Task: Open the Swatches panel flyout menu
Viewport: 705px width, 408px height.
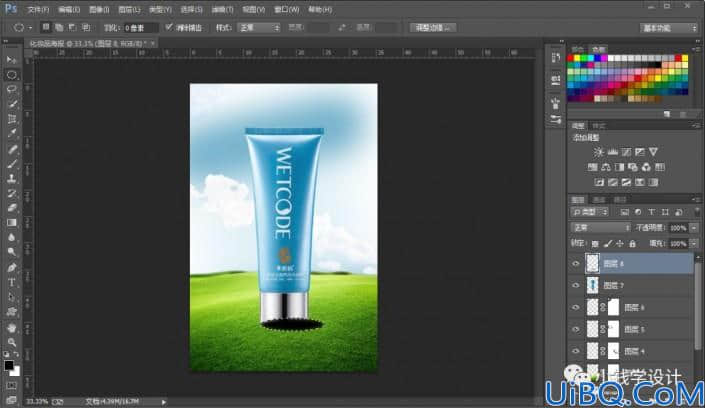Action: click(696, 49)
